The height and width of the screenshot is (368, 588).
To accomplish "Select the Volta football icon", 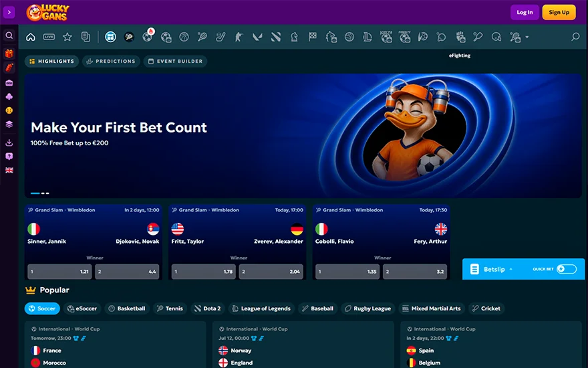I will coord(386,36).
